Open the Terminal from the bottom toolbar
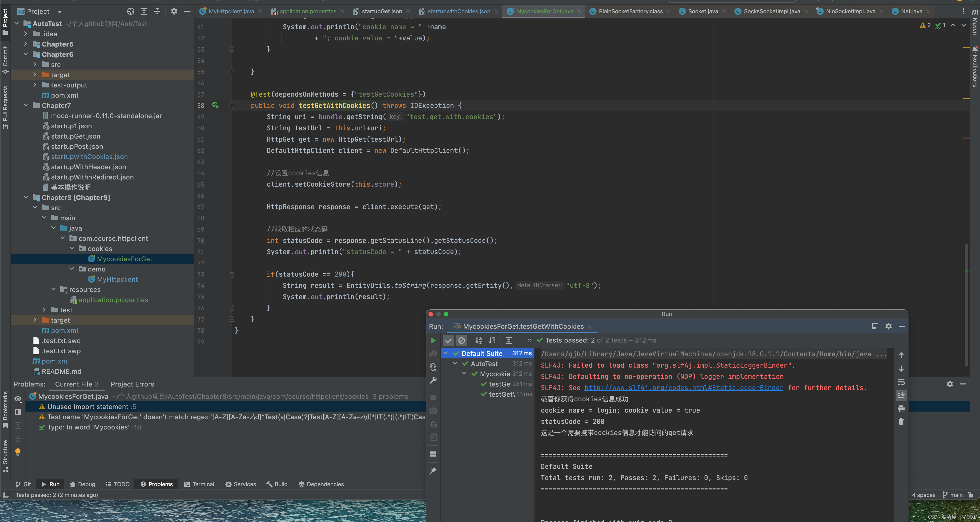980x522 pixels. tap(199, 484)
